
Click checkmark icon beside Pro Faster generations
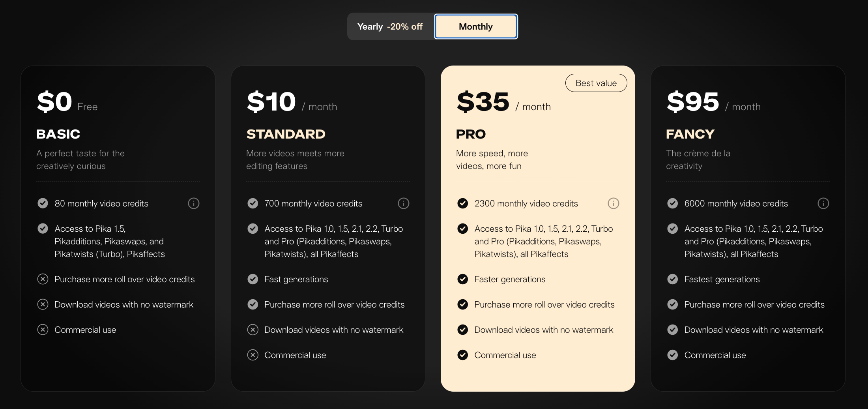coord(462,279)
